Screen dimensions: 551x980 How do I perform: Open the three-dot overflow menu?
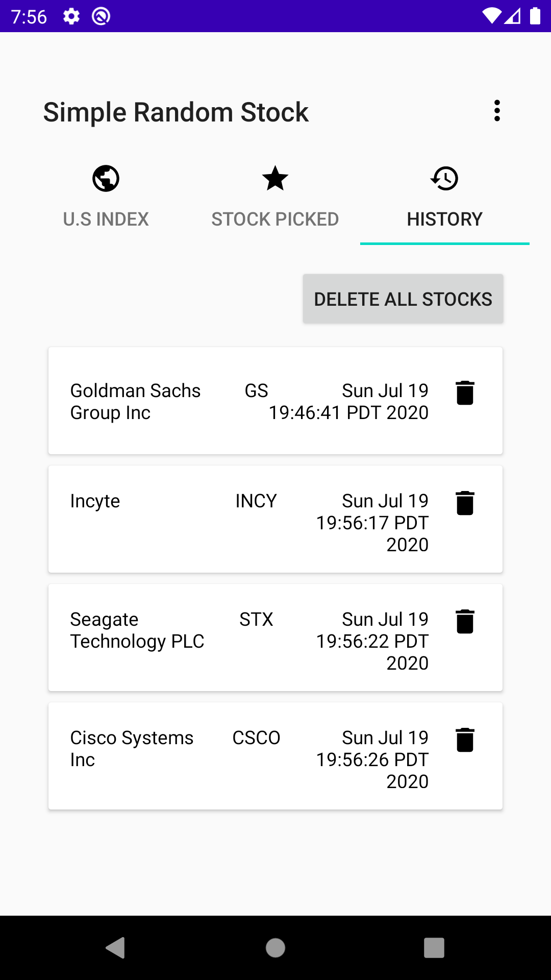(x=497, y=111)
